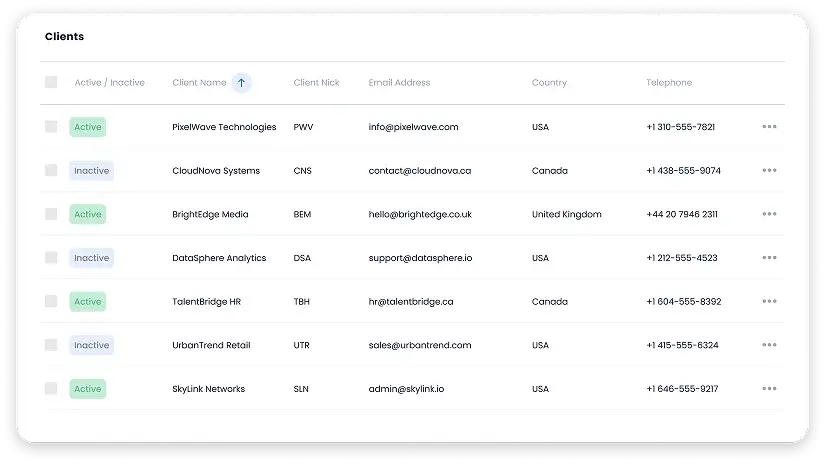Click the phone number +1 310-555-7821
This screenshot has height=464, width=825.
click(681, 127)
